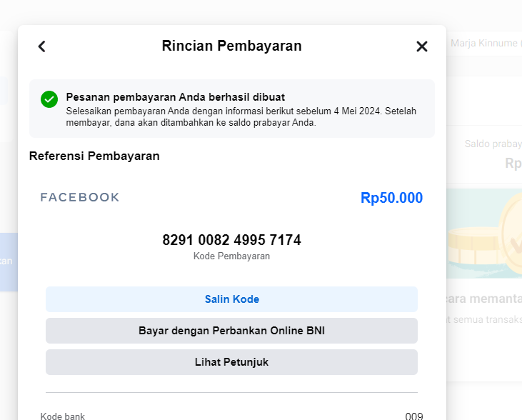Screen dimensions: 522x420
Task: Click the Kode Pembayaran label
Action: 231,256
